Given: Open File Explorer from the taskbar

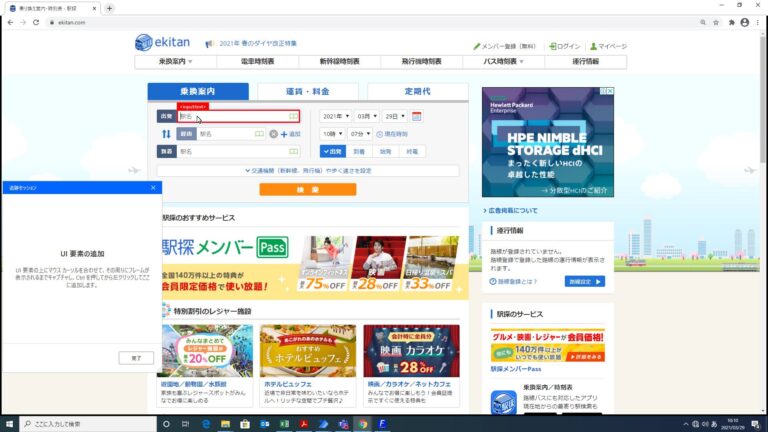Looking at the screenshot, I should pyautogui.click(x=225, y=424).
